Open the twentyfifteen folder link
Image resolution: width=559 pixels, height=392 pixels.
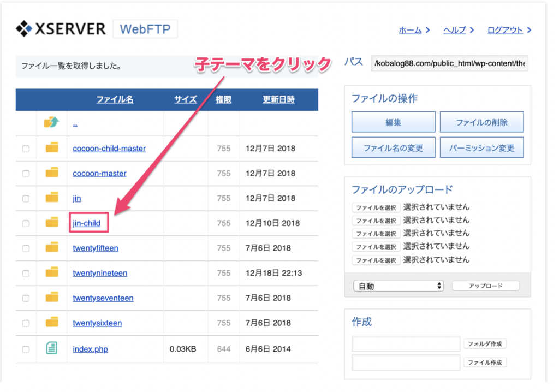click(x=96, y=248)
